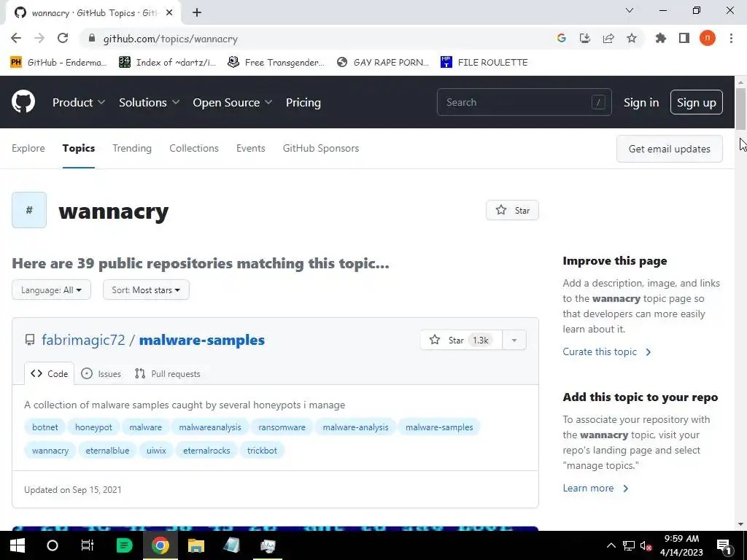Open the browser tab search chevron

[x=630, y=10]
